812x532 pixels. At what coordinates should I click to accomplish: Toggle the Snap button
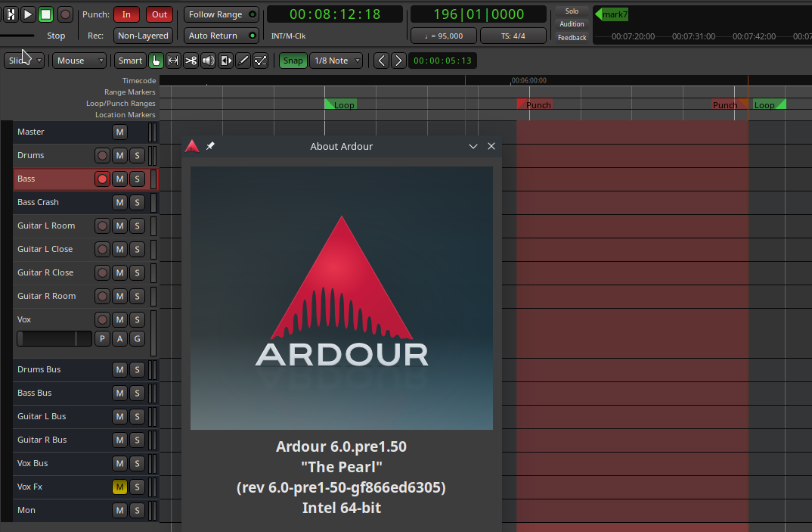293,61
